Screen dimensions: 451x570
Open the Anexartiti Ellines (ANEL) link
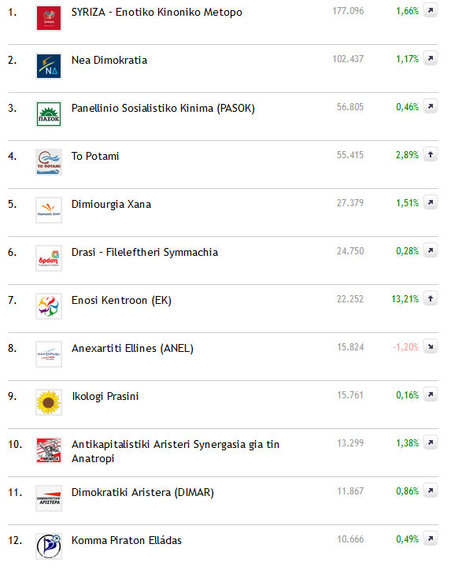[132, 348]
